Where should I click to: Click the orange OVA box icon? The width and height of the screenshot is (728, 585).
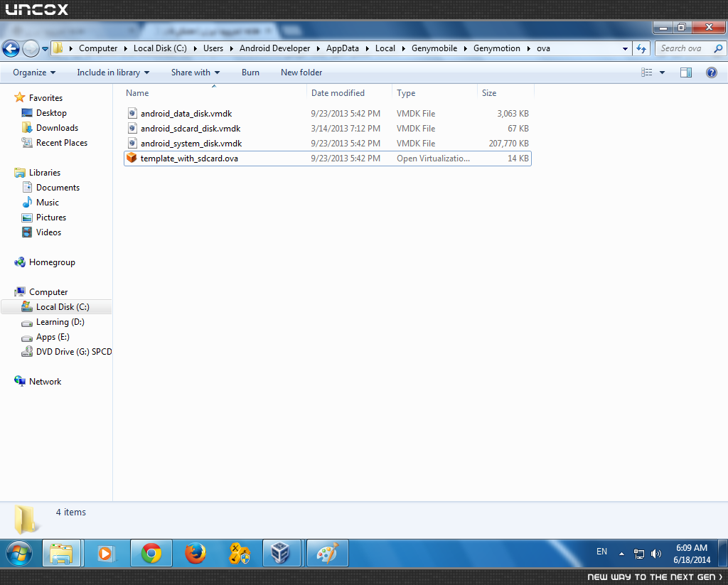pos(132,158)
